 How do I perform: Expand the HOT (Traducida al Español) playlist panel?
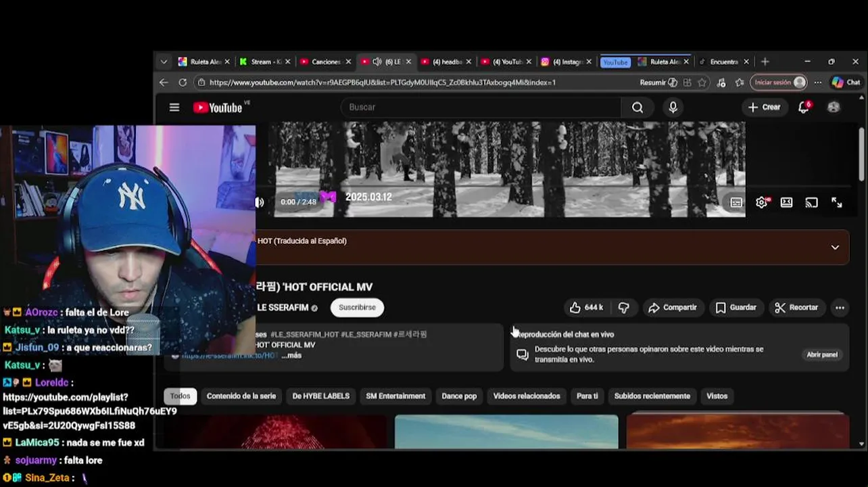tap(835, 247)
